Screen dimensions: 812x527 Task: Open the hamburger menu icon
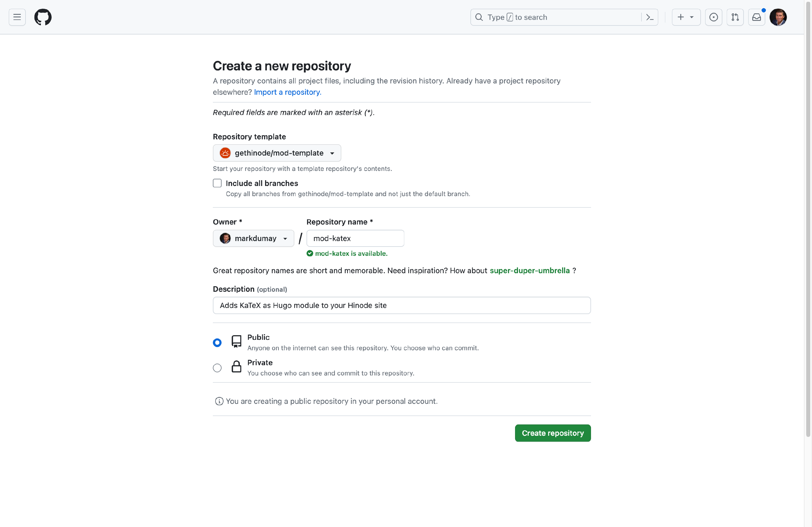pos(17,17)
